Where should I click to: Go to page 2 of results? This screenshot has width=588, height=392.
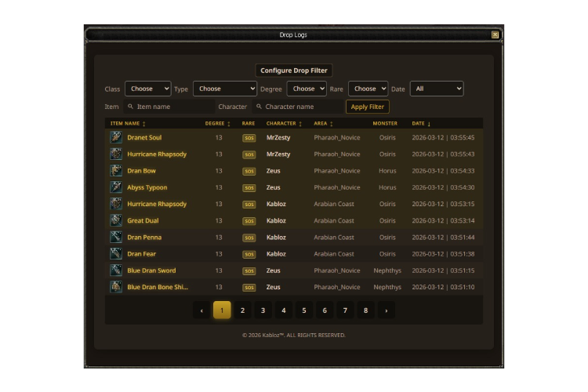(x=242, y=310)
